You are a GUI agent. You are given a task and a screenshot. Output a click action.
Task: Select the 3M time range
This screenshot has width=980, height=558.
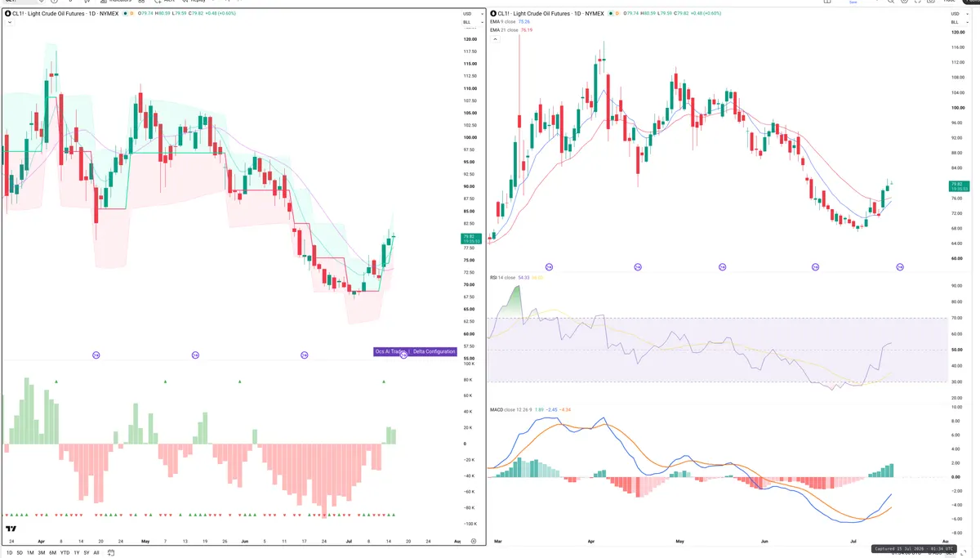tap(41, 553)
